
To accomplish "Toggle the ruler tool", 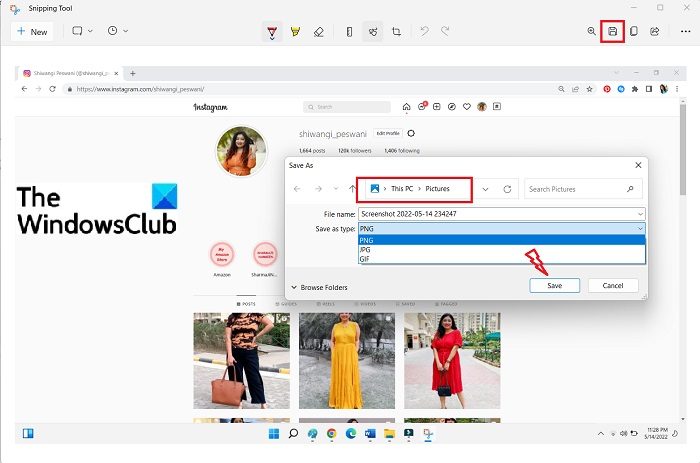I will (350, 32).
